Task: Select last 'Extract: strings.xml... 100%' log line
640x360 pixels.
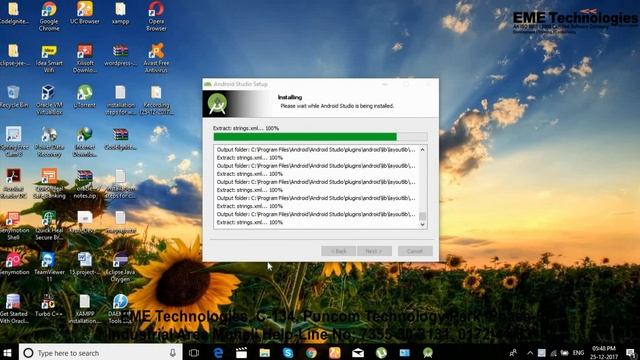Action: [249, 222]
